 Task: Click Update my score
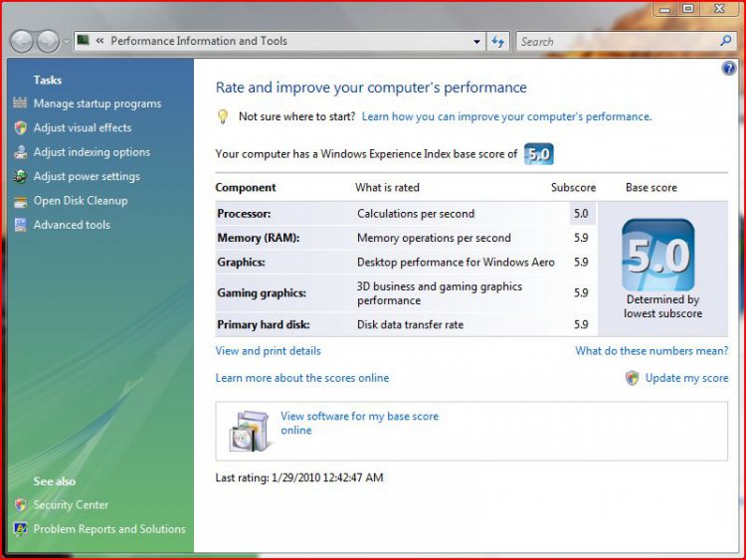(686, 378)
